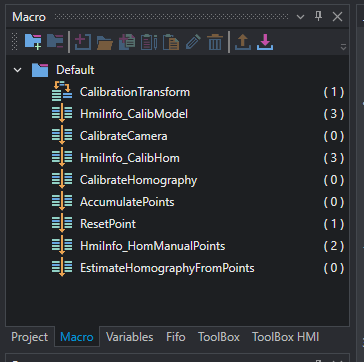
Task: Click the CalibrateHomography macro icon
Action: click(x=62, y=179)
